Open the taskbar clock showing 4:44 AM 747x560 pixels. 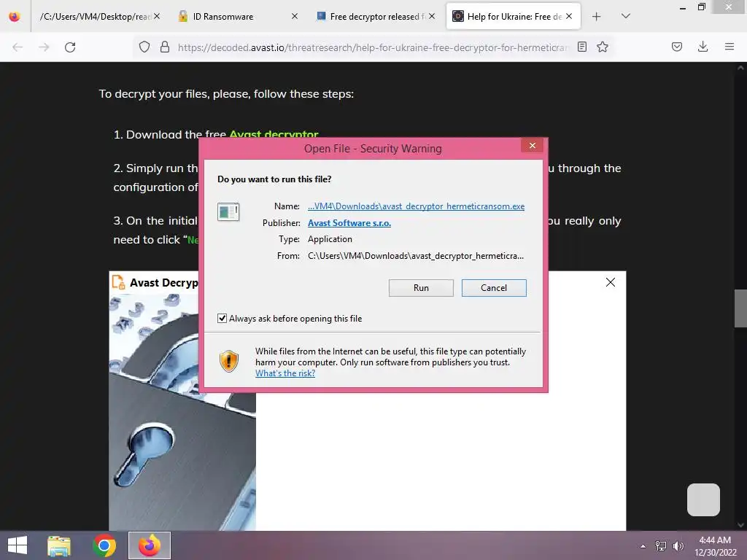[715, 546]
